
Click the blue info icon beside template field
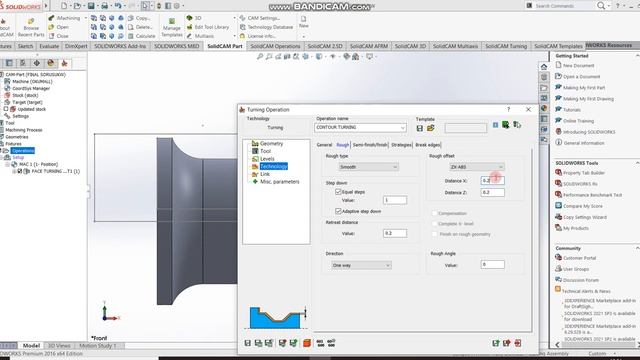[x=495, y=125]
